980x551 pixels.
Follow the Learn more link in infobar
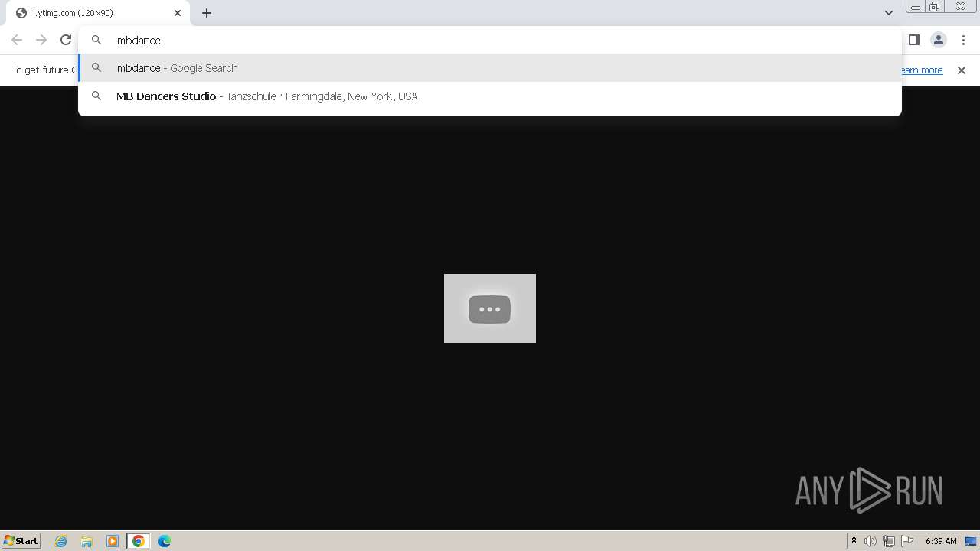pos(922,70)
